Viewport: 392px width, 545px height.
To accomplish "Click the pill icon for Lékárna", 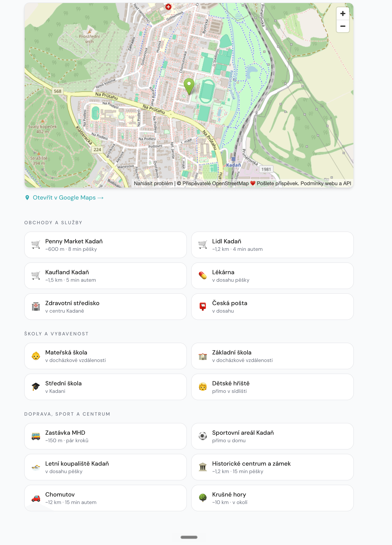I will tap(203, 276).
